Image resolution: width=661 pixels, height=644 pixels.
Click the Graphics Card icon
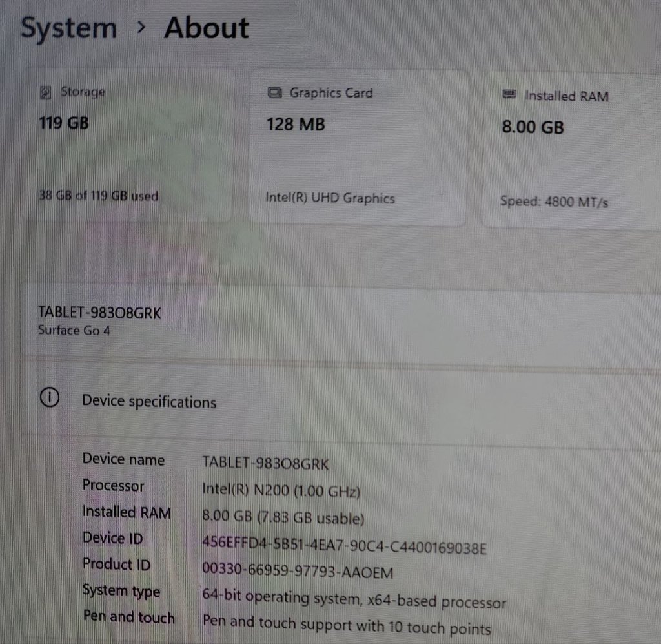(x=274, y=93)
